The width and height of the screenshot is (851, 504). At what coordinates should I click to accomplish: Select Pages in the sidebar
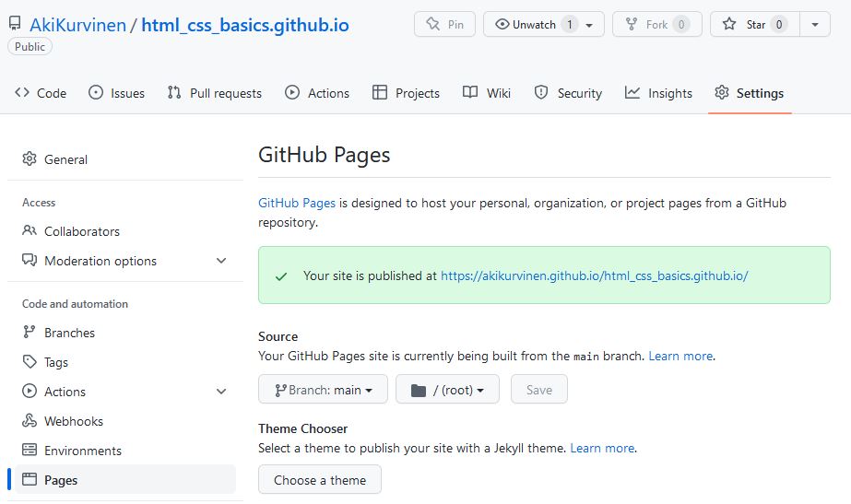(125, 480)
